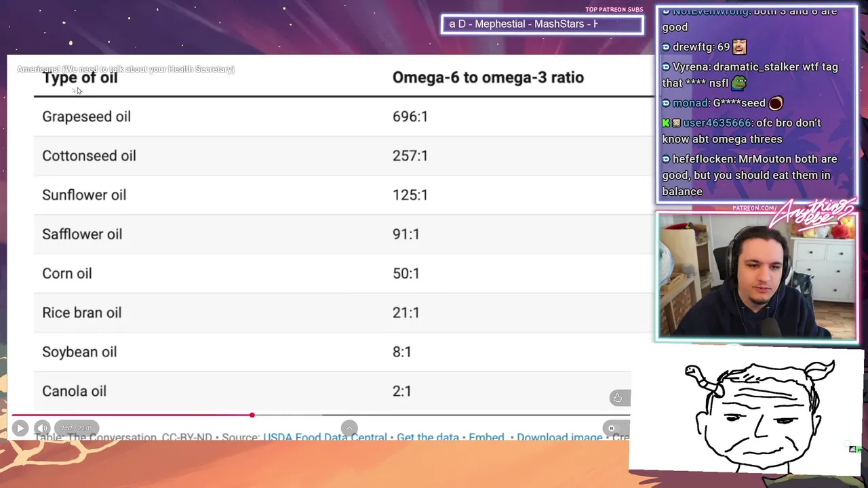The height and width of the screenshot is (488, 868).
Task: Click the '21:1' ratio value
Action: pos(406,313)
